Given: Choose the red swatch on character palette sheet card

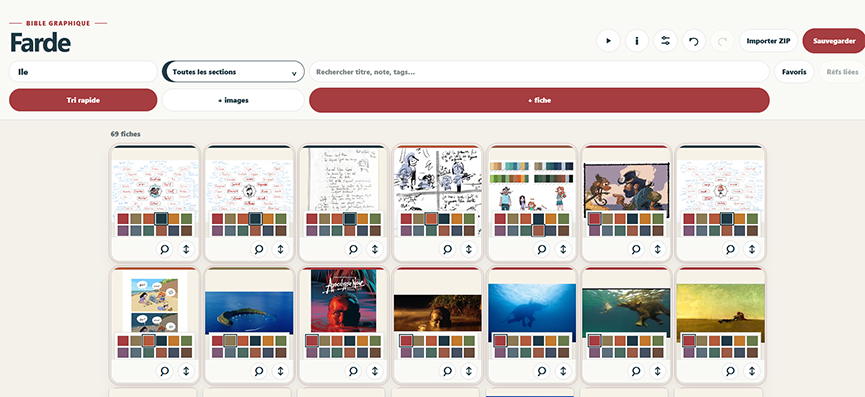Looking at the screenshot, I should [x=500, y=219].
